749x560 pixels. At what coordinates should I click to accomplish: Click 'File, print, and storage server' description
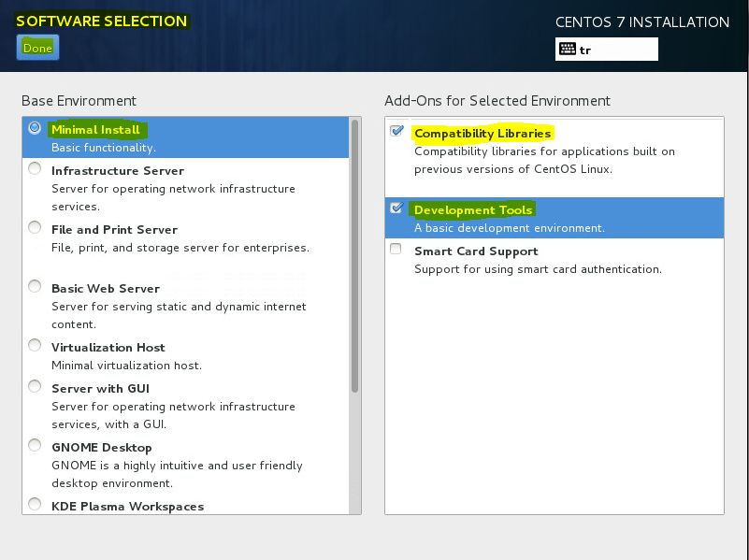click(x=180, y=248)
